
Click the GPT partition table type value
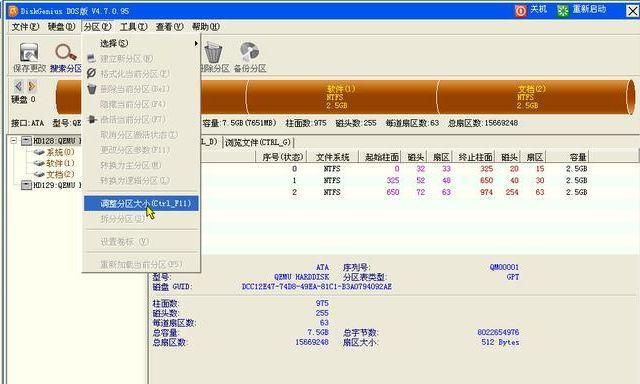click(x=513, y=277)
